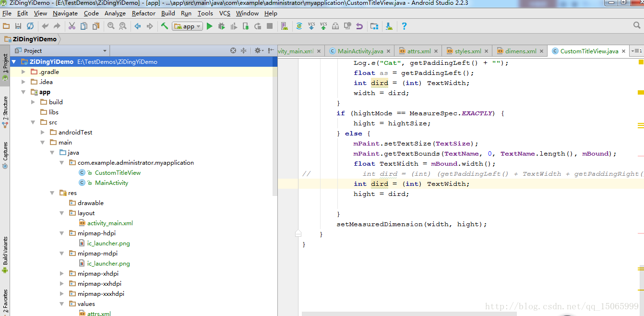Collapse the ZiDingYiDemo root node

coord(13,61)
